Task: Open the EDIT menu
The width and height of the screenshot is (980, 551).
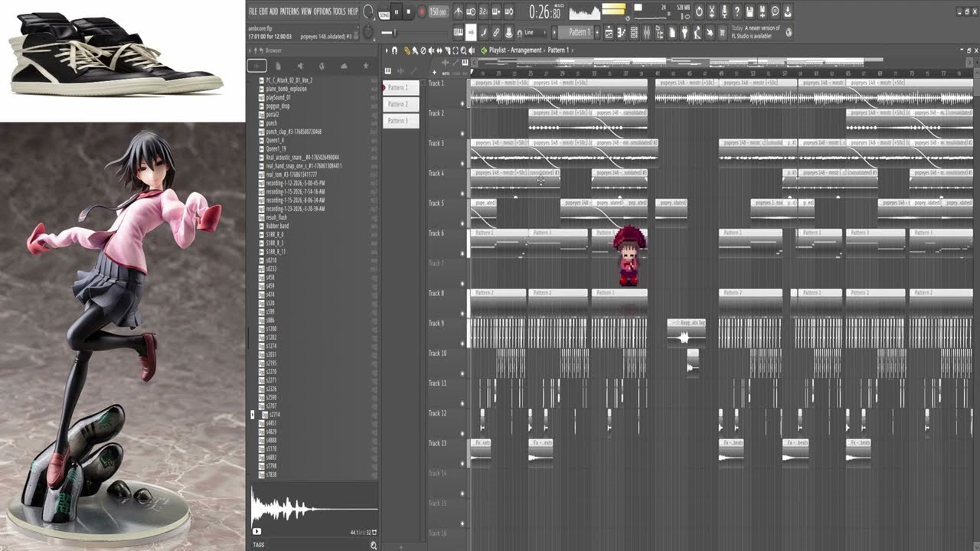Action: point(263,11)
